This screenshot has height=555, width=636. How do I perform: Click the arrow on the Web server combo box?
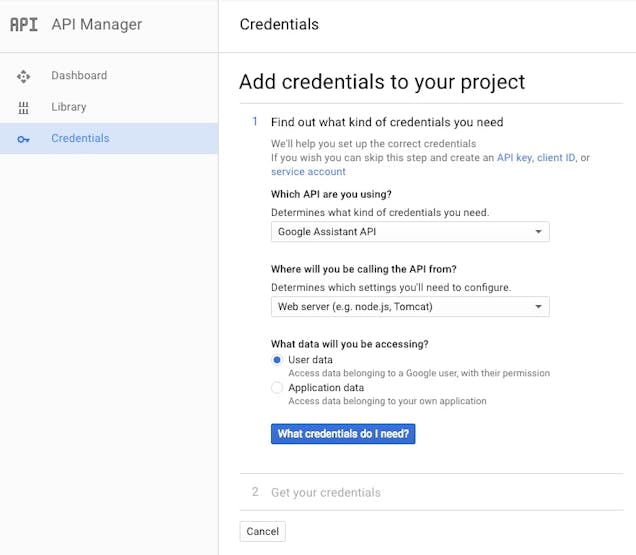point(538,307)
